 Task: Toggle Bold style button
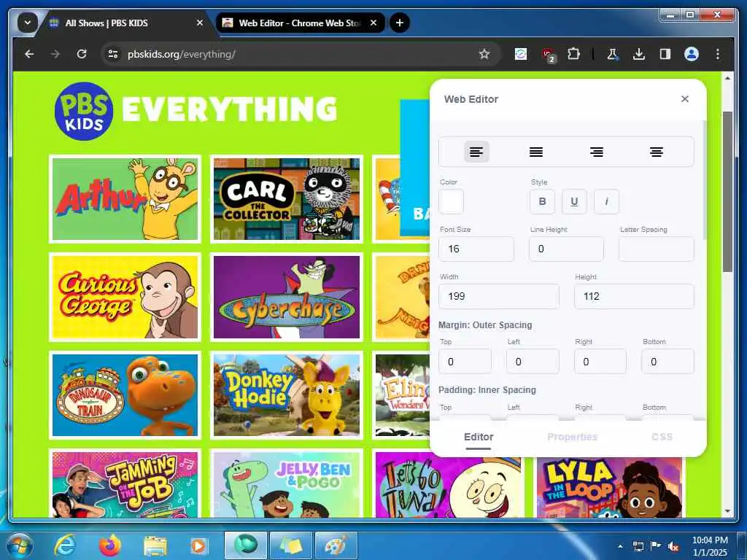(x=542, y=201)
